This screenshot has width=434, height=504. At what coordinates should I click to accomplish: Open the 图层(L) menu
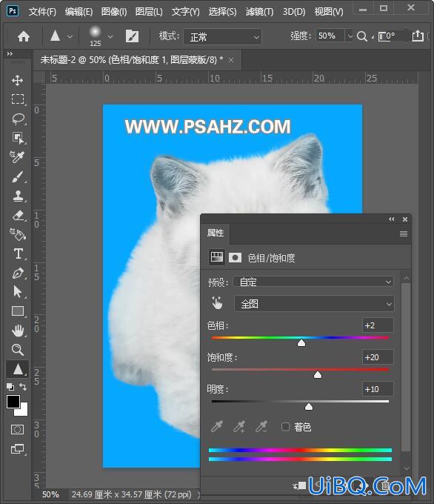(149, 12)
